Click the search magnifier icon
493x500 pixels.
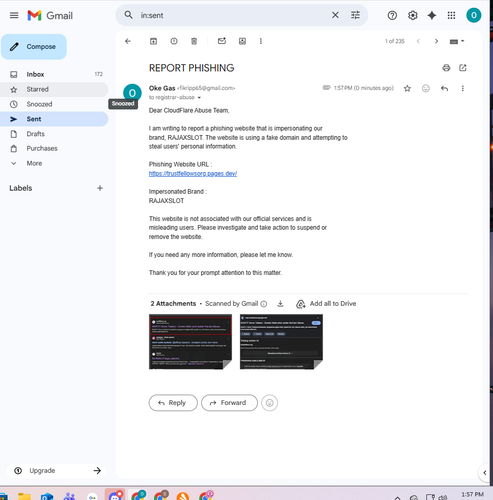click(x=128, y=15)
